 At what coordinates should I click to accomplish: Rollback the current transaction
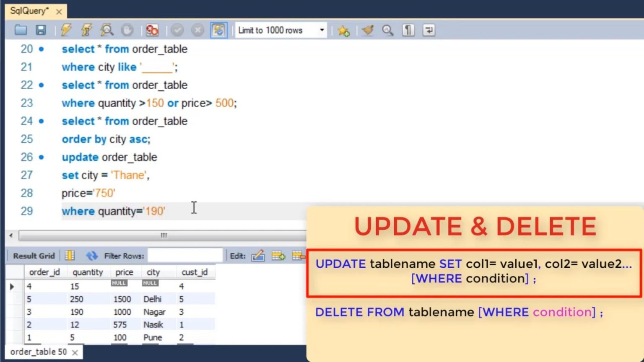pyautogui.click(x=197, y=30)
